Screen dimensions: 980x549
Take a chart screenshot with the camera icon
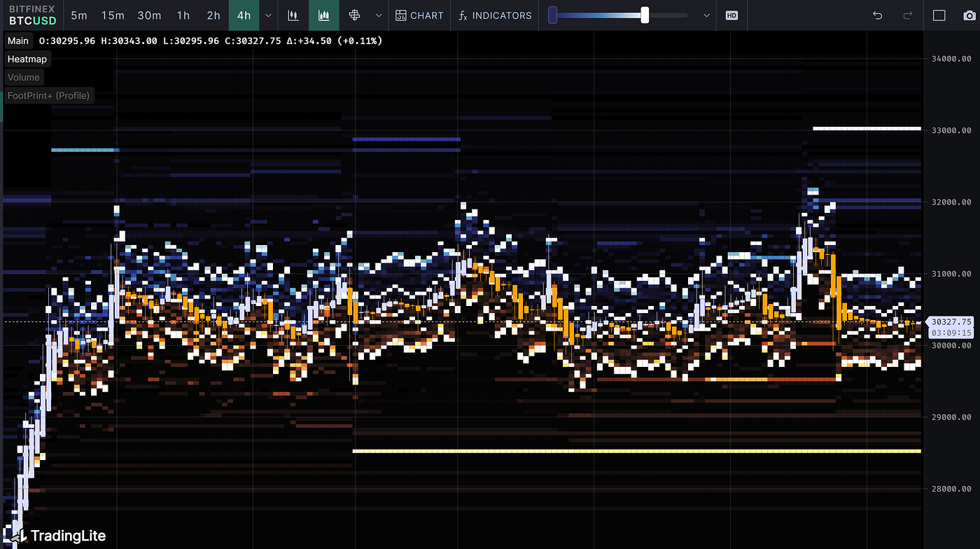tap(969, 15)
